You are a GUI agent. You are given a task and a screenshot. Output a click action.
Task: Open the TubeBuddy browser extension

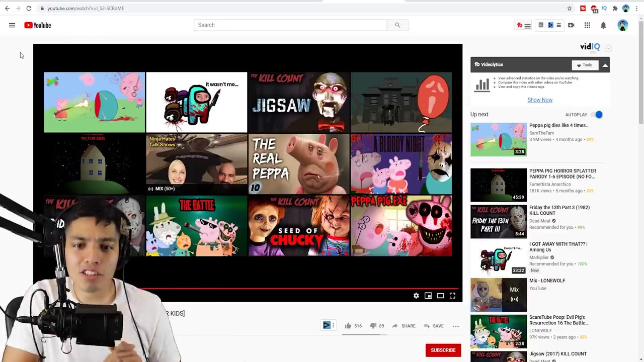click(x=583, y=8)
